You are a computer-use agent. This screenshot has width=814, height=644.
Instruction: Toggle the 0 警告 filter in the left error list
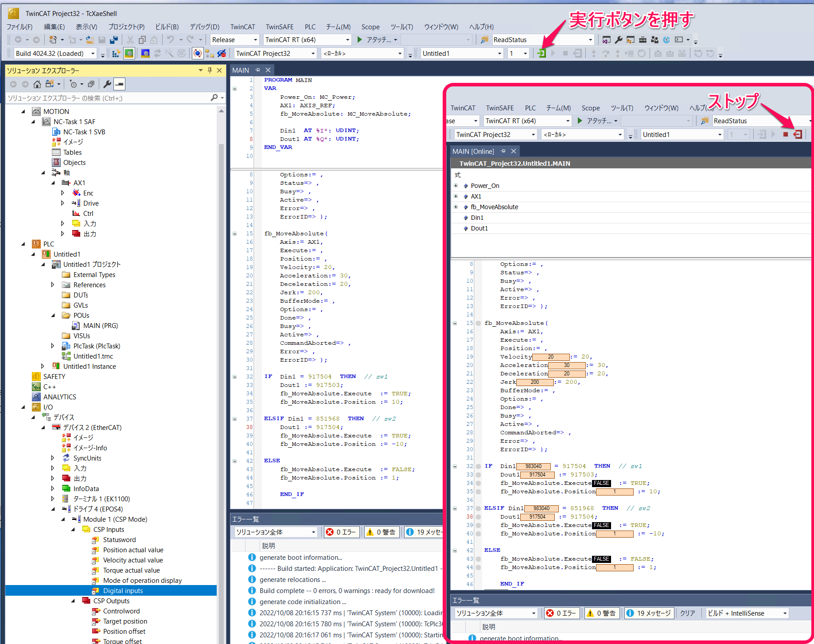pyautogui.click(x=381, y=532)
